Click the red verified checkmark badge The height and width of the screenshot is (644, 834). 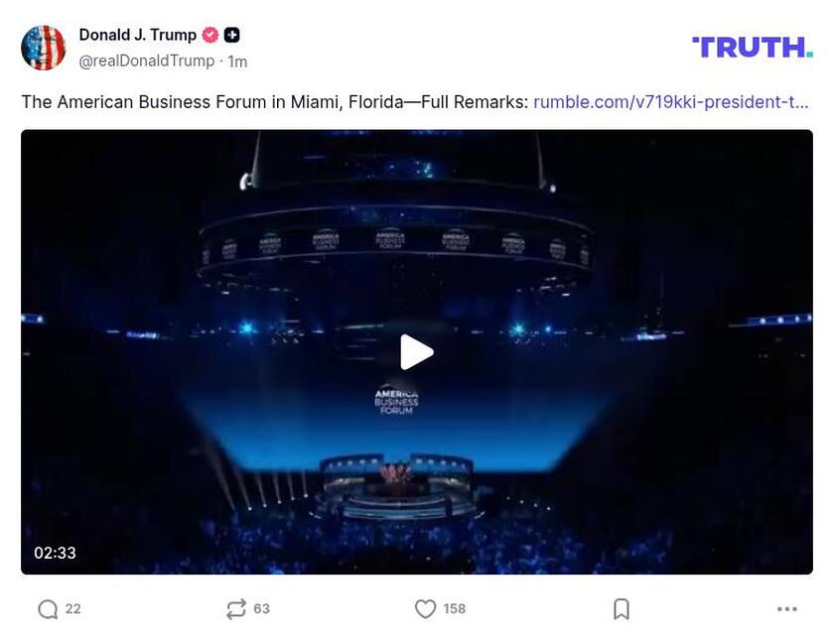coord(210,35)
